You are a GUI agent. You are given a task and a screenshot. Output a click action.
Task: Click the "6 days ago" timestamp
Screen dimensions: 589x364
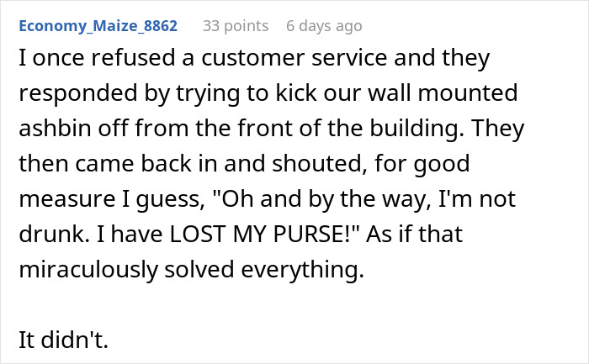coord(324,26)
